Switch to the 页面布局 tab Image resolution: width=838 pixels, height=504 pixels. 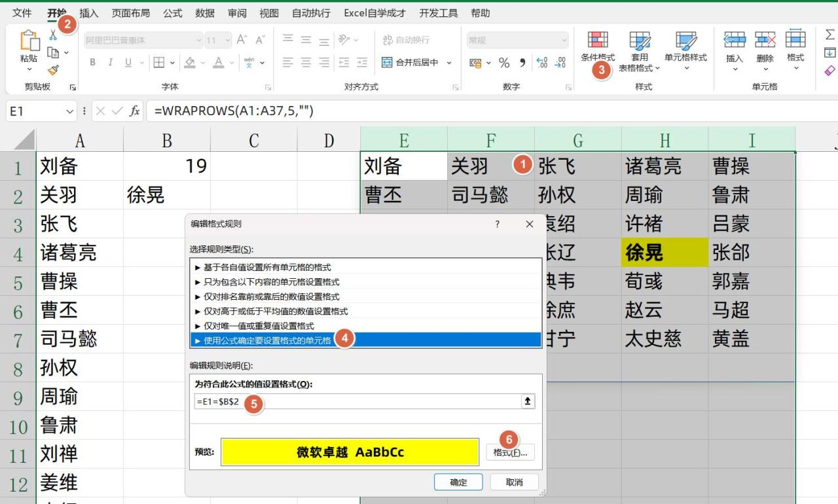click(x=130, y=13)
